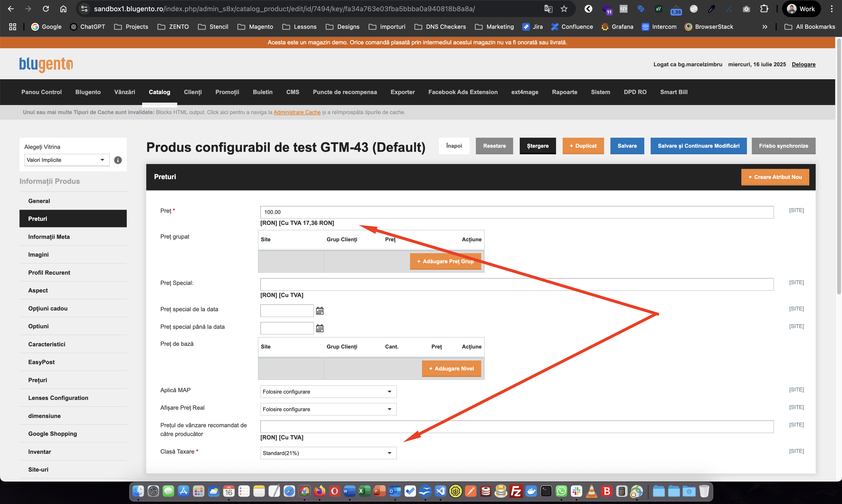
Task: Click the Salvare și Continuare Modificări button
Action: tap(698, 146)
